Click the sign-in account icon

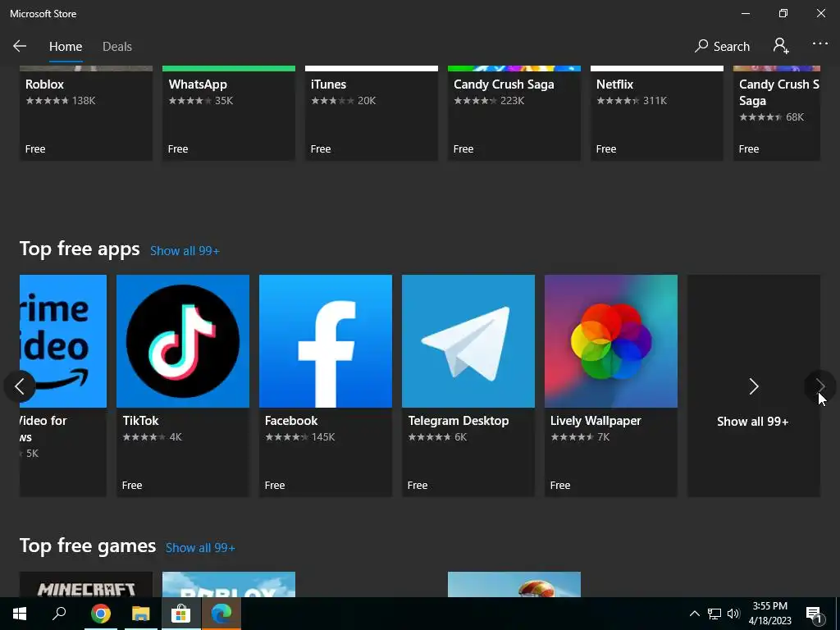point(781,46)
